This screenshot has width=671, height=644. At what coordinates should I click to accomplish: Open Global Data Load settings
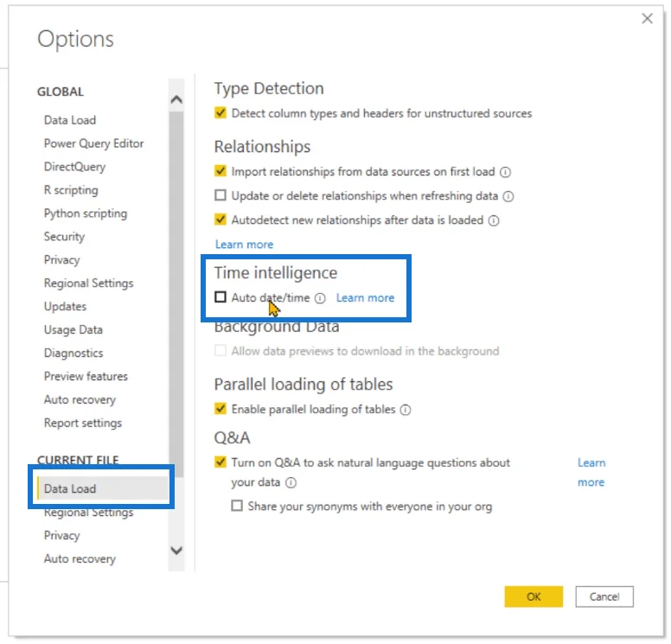coord(70,120)
